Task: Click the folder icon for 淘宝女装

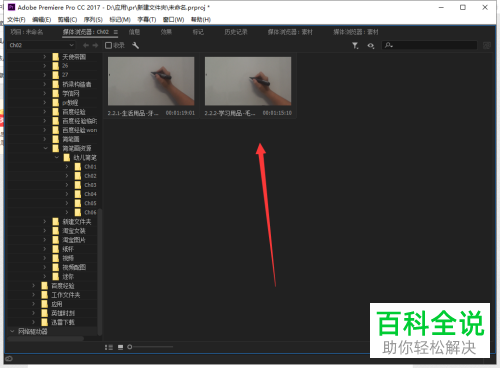Action: point(56,231)
